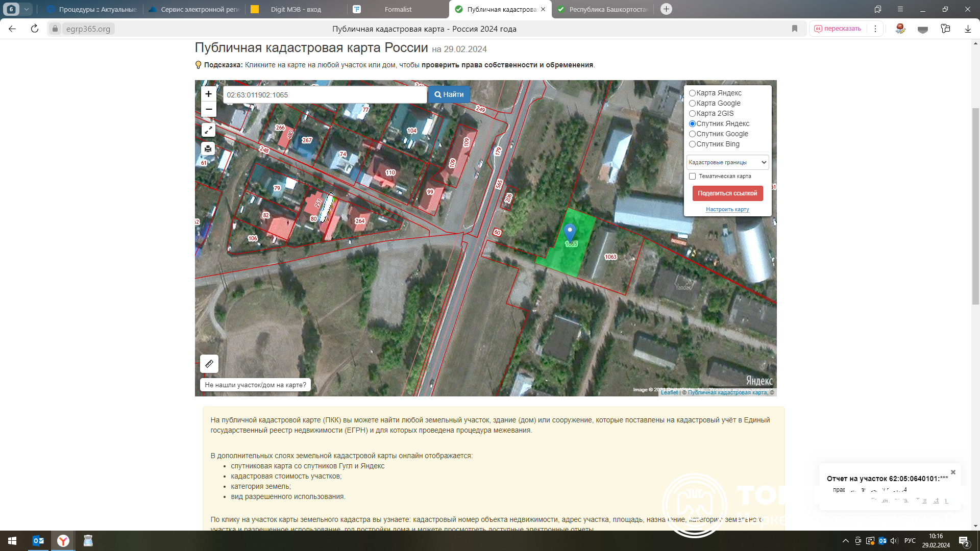This screenshot has width=980, height=551.
Task: Switch to Formalist tab
Action: [x=398, y=9]
